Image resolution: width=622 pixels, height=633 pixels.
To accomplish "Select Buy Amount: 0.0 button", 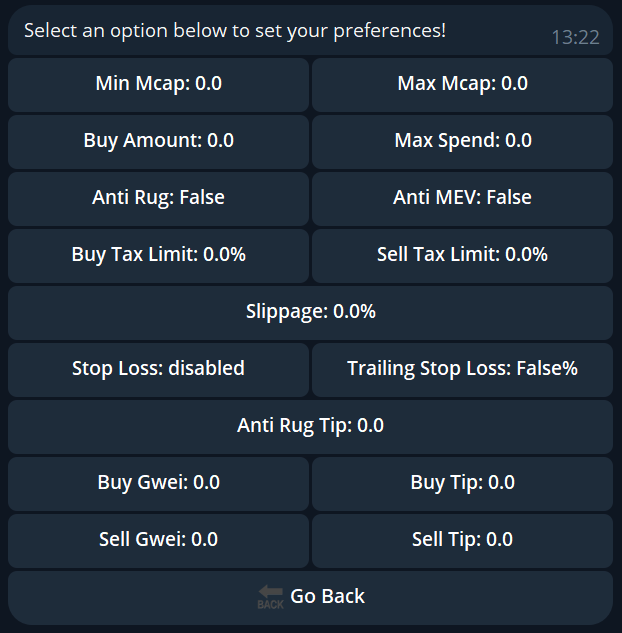I will tap(158, 141).
